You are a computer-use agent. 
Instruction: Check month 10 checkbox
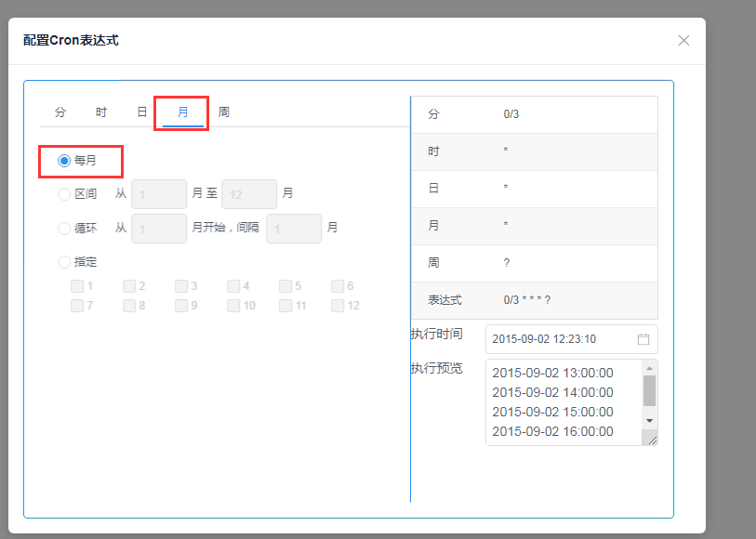click(x=233, y=306)
